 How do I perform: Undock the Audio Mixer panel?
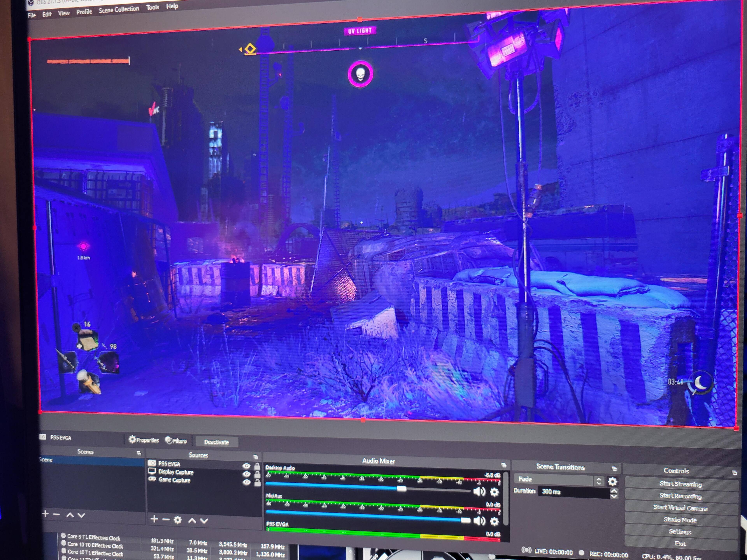coord(503,465)
